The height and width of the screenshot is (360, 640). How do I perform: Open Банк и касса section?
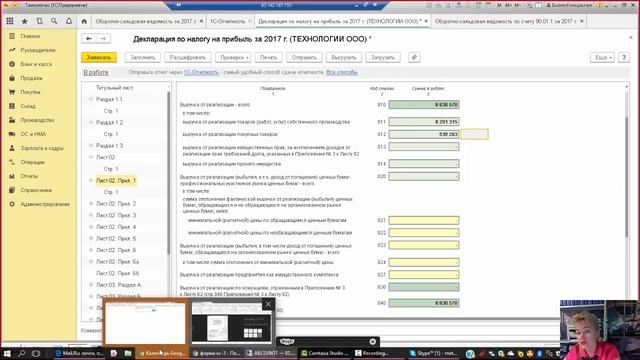pyautogui.click(x=36, y=64)
